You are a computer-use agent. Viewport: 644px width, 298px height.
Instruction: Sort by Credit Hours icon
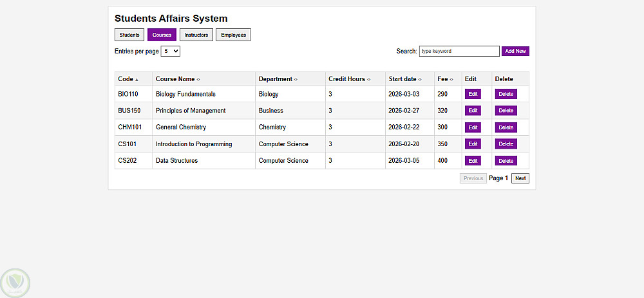click(369, 79)
